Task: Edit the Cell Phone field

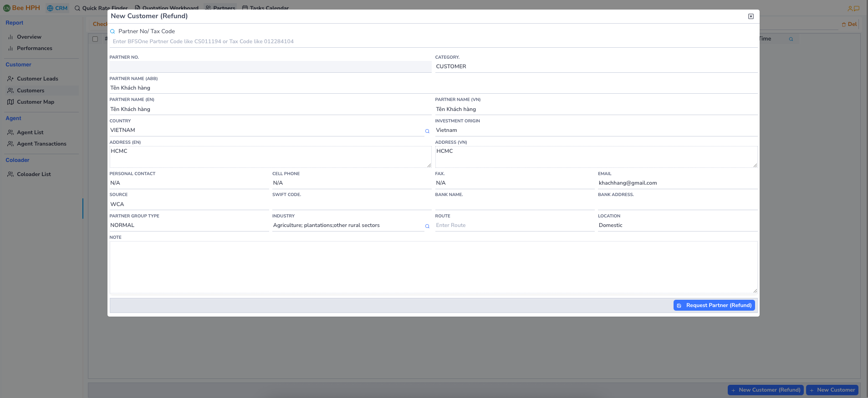Action: point(352,183)
